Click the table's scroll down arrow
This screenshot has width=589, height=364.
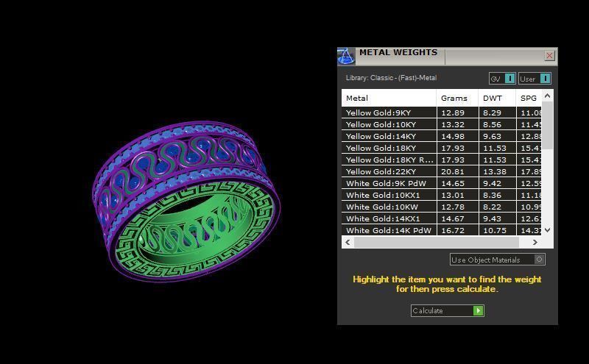[x=547, y=229]
